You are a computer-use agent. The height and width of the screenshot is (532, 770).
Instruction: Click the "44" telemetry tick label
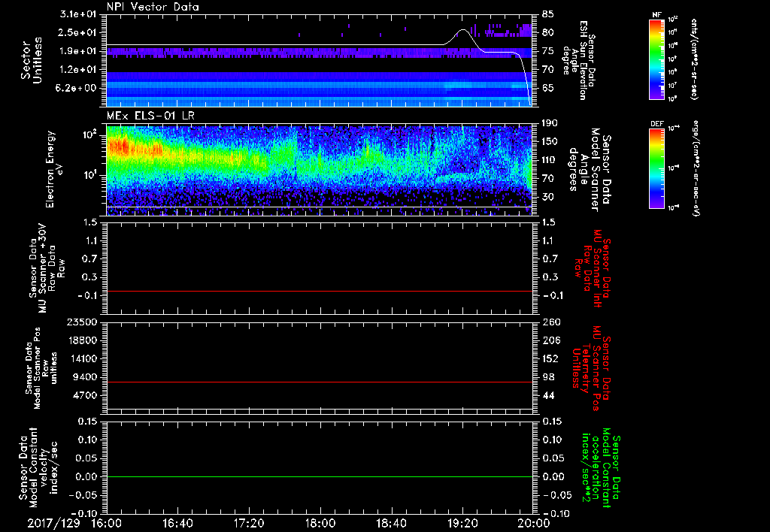point(548,395)
